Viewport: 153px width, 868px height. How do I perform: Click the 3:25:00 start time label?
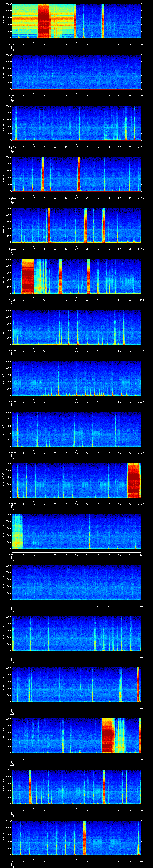click(x=12, y=198)
